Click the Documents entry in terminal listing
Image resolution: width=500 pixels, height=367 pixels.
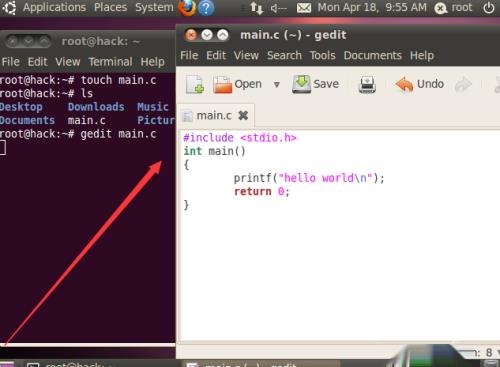(x=27, y=120)
